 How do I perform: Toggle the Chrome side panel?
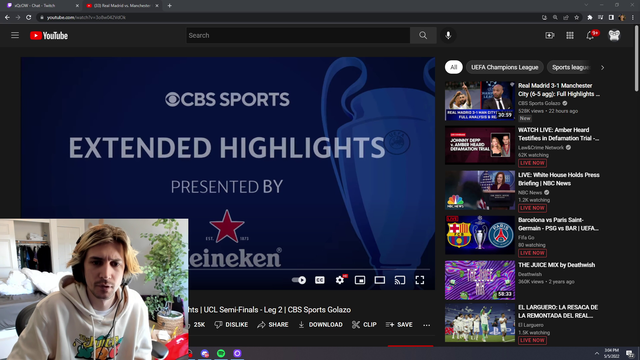point(611,18)
